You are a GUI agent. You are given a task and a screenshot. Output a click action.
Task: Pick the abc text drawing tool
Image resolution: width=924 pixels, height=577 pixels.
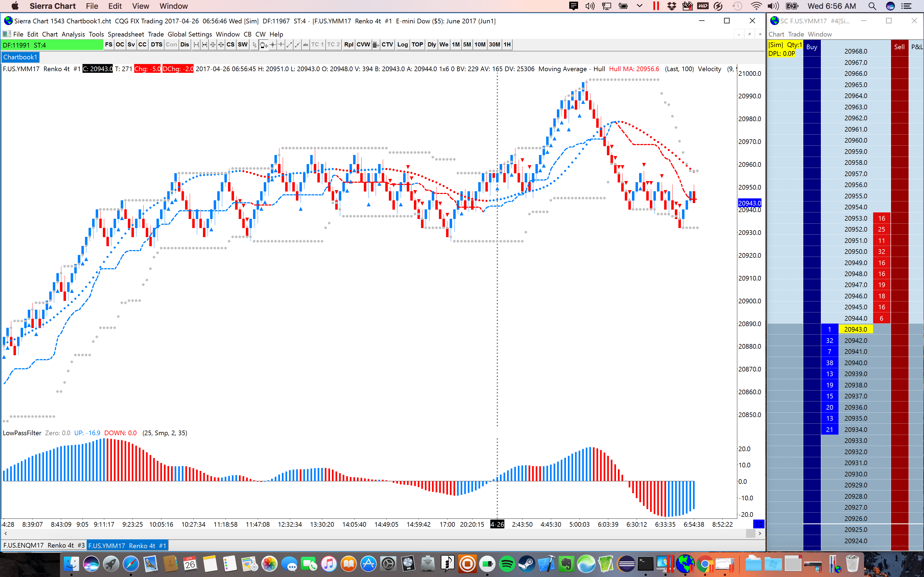point(306,45)
